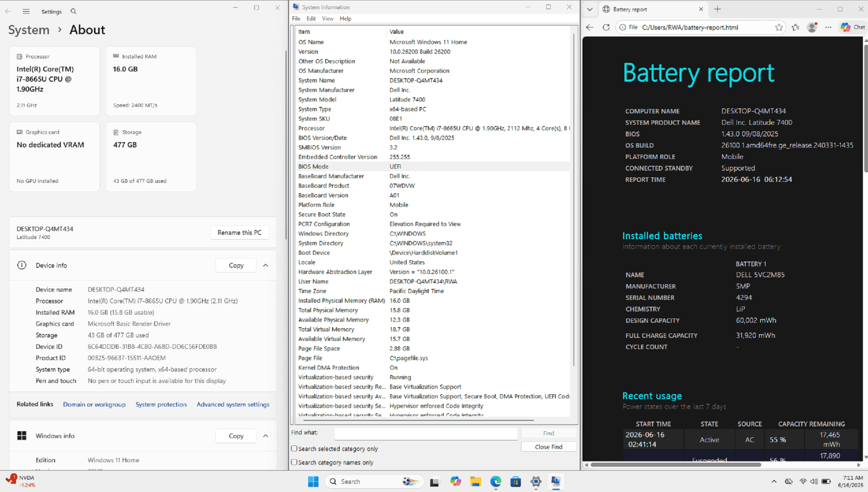Click the Settings search magnifier icon
Viewport: 868px width, 492px height.
click(74, 11)
